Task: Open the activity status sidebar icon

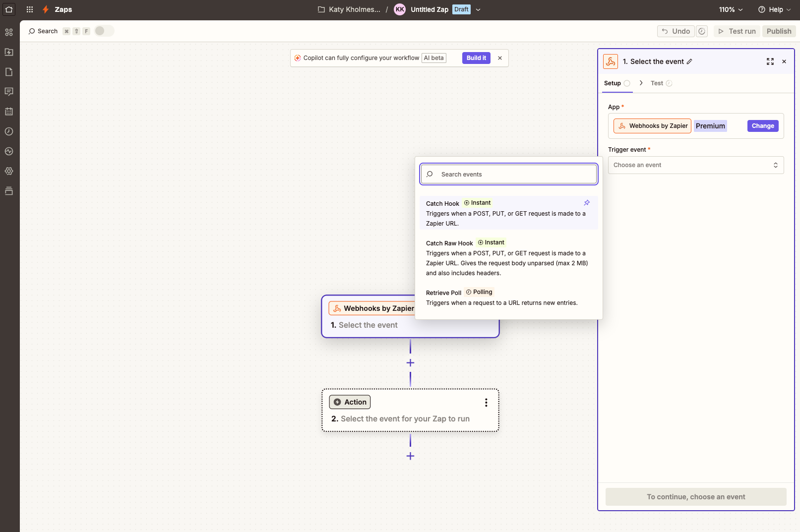Action: tap(9, 151)
